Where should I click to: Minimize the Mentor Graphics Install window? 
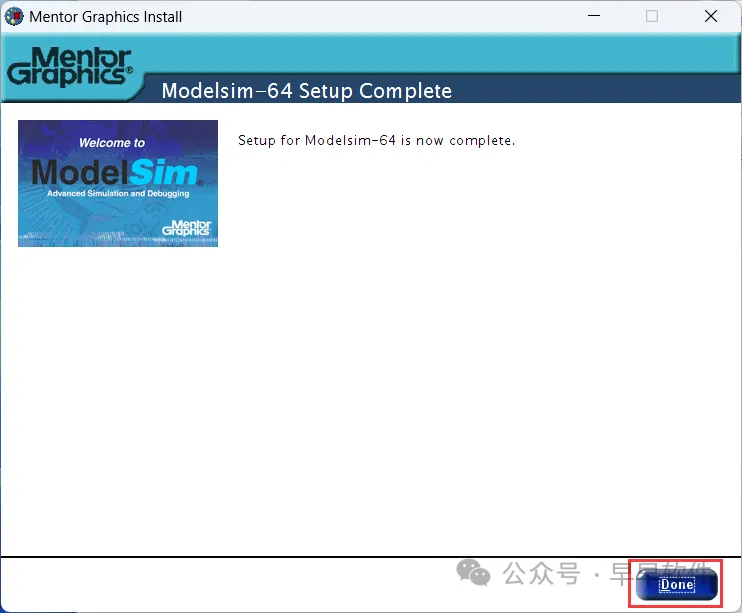click(x=594, y=16)
